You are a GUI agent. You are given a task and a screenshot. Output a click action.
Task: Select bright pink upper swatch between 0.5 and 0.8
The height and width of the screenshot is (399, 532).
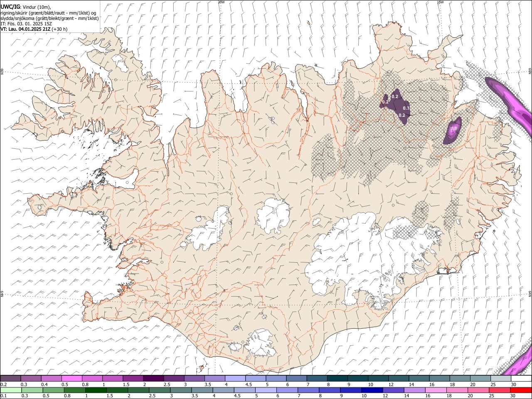71,379
